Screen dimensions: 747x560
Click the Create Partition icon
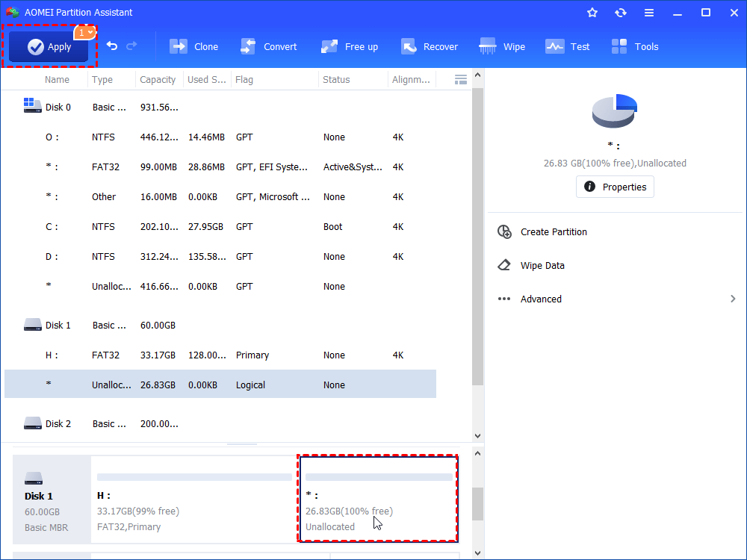point(504,232)
